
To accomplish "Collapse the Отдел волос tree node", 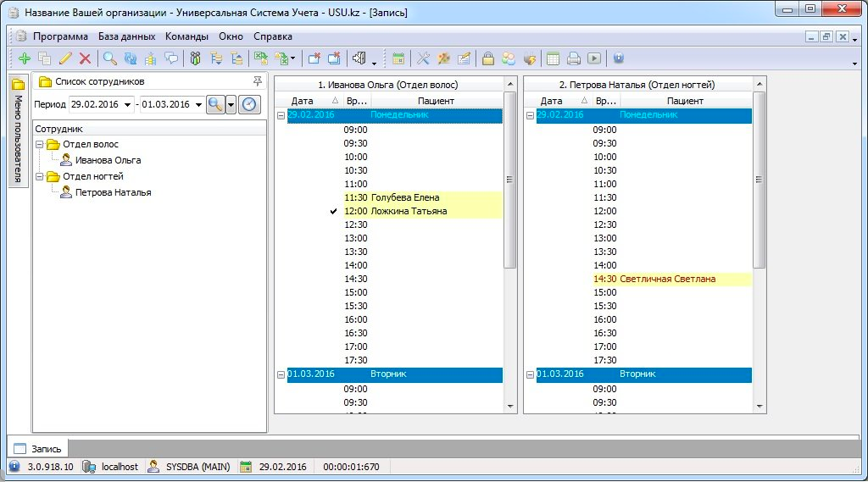I will 39,144.
